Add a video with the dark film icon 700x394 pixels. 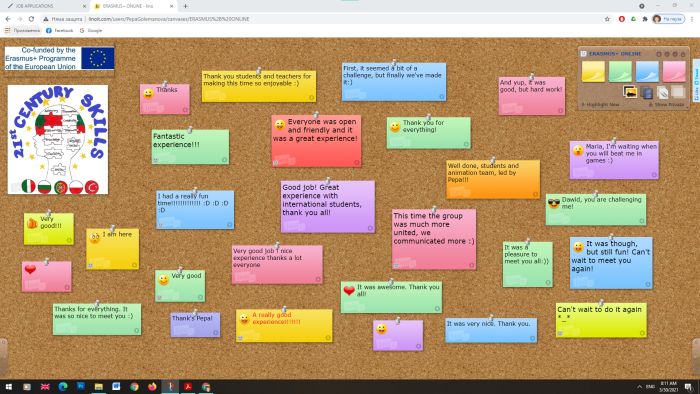[x=646, y=92]
